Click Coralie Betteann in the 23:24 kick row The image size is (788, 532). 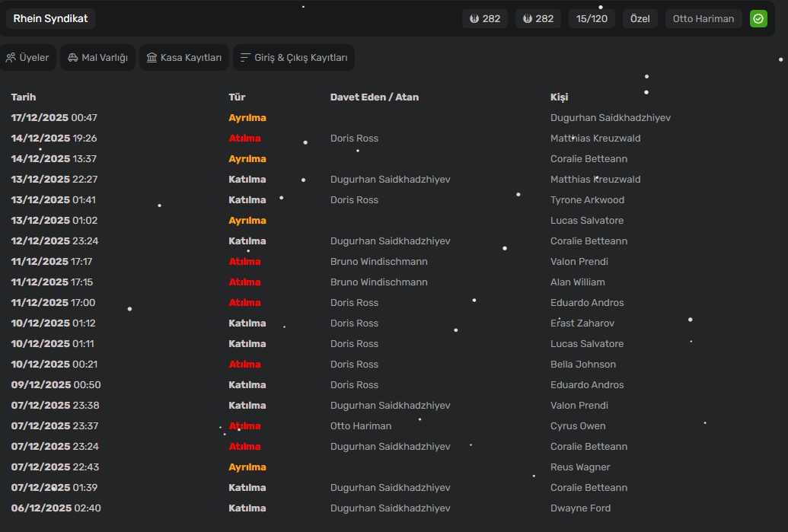tap(589, 447)
